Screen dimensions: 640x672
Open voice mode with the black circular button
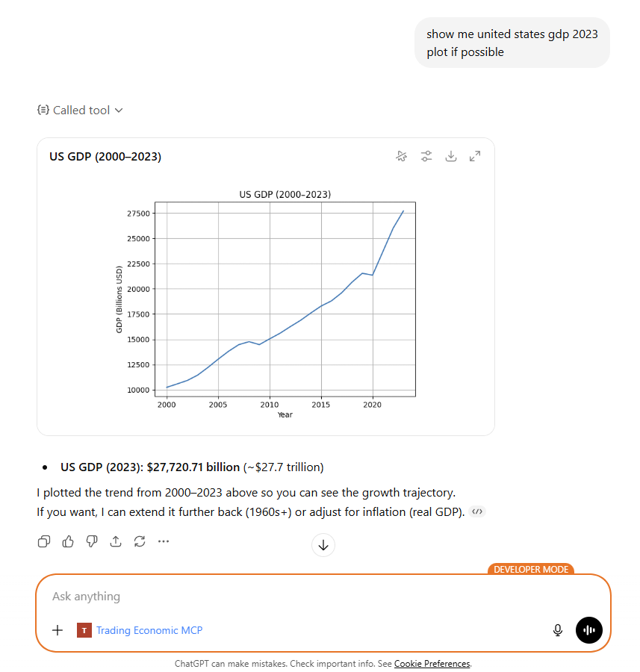pyautogui.click(x=589, y=630)
